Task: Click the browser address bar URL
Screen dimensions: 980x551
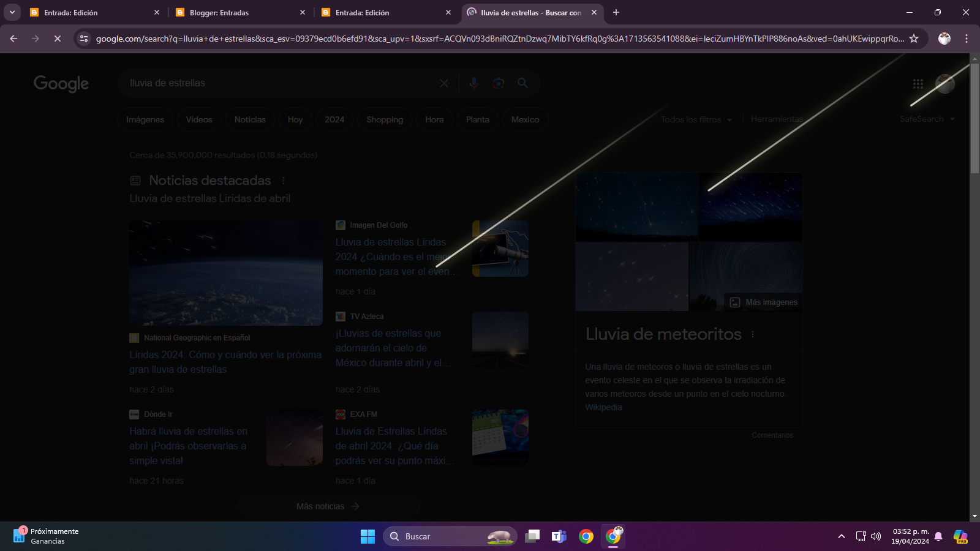Action: [x=499, y=39]
